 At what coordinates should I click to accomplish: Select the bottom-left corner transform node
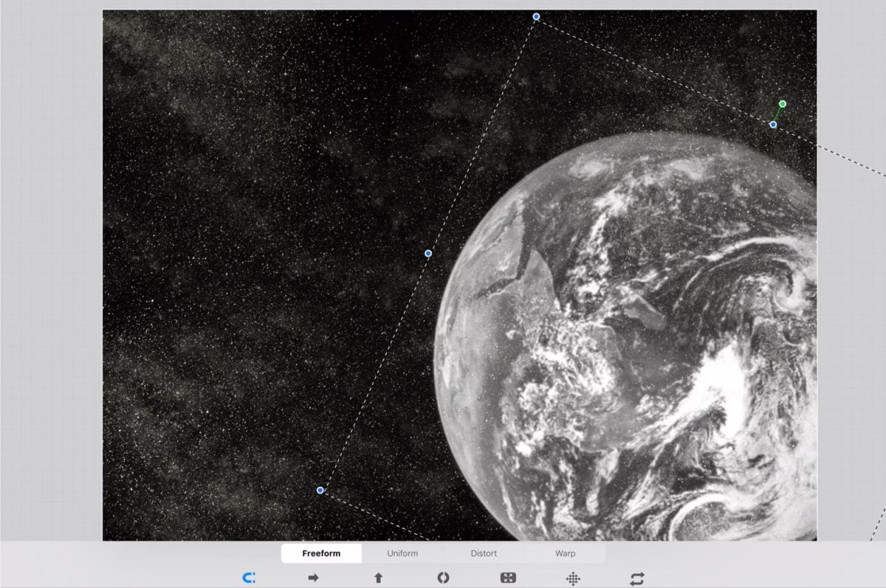[320, 489]
